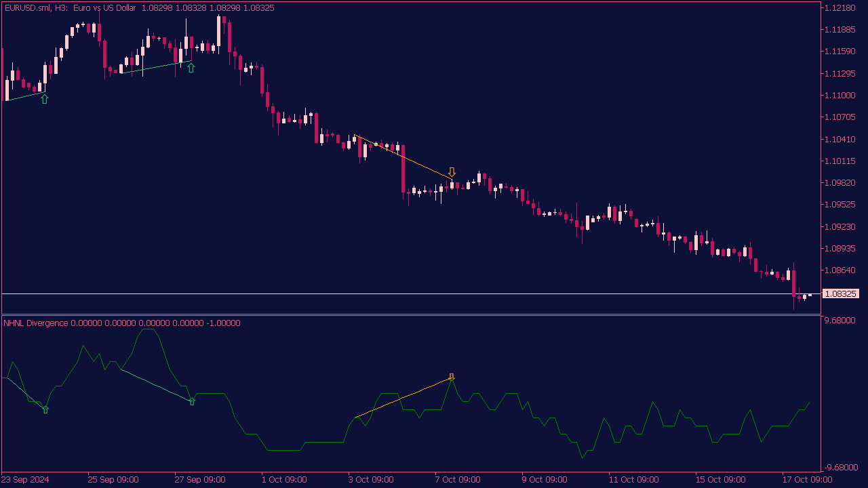Click the orange down arrow sell signal on chart
The height and width of the screenshot is (488, 868).
point(452,172)
